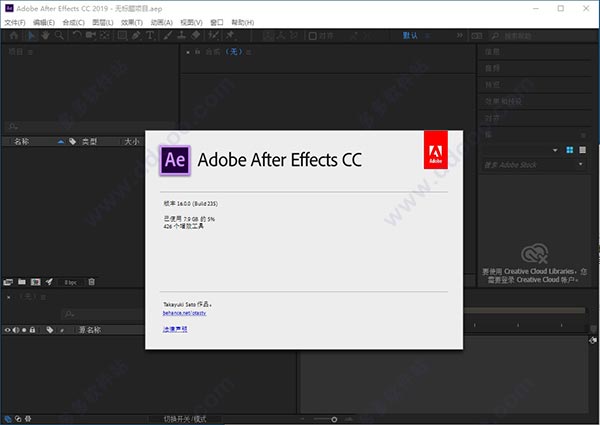Select the Pan Behind anchor point tool
Viewport: 600px width, 425px height.
click(x=104, y=36)
